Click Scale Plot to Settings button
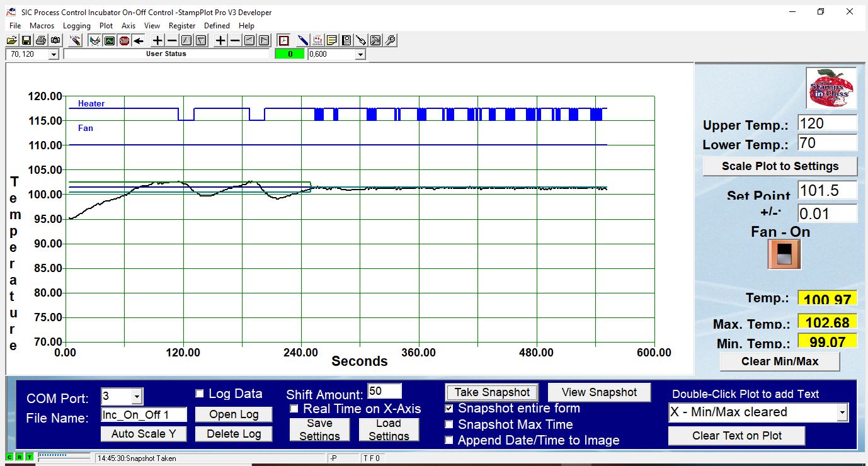The height and width of the screenshot is (466, 868). 780,166
